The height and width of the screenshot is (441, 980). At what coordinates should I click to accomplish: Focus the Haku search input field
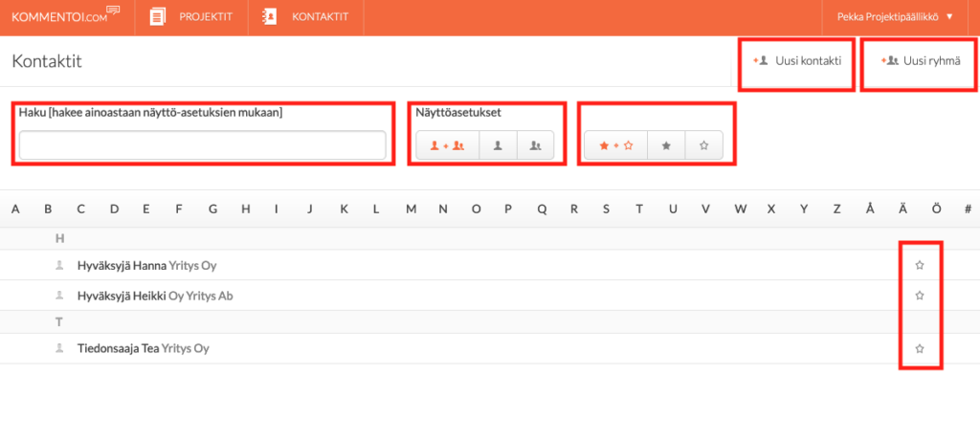pyautogui.click(x=203, y=144)
